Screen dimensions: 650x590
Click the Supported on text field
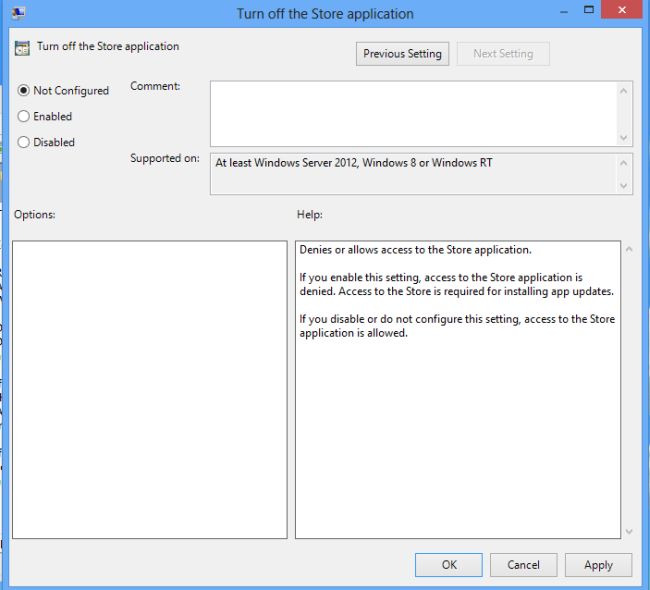click(413, 174)
